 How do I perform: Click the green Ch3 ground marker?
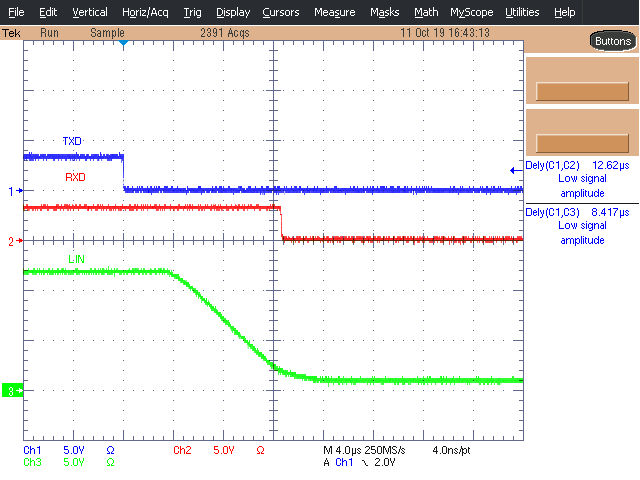pos(11,390)
